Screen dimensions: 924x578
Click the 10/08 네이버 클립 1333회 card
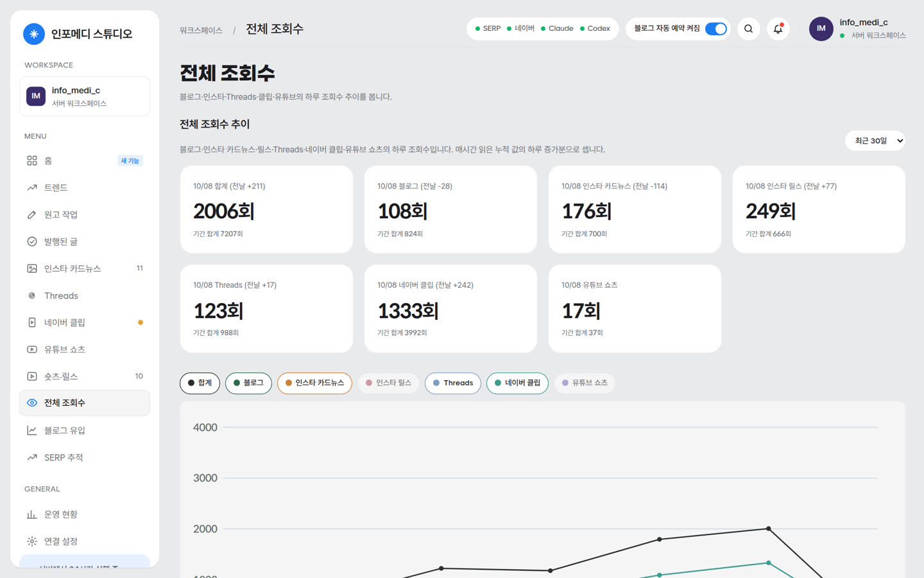pos(450,308)
